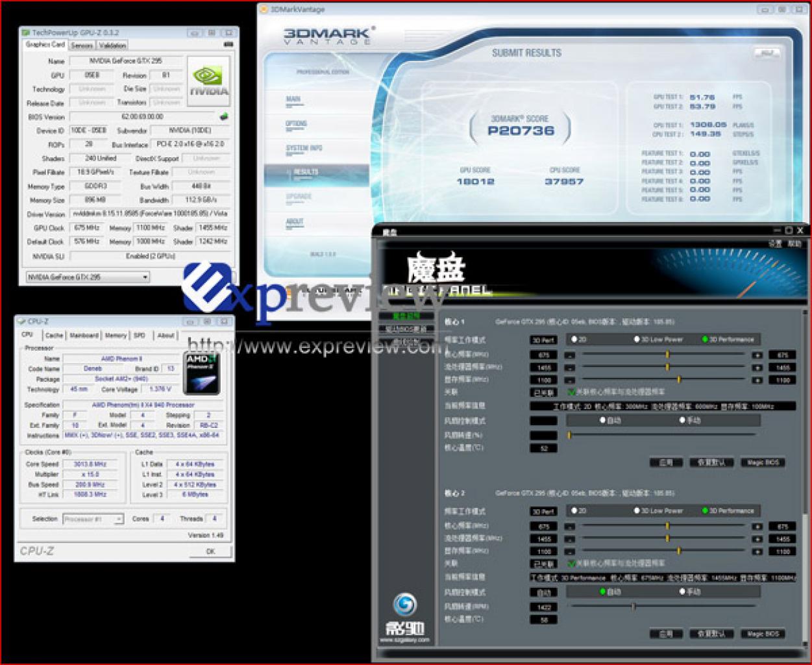
Task: Click the Options item in 3DMark Vantage
Action: coord(297,123)
